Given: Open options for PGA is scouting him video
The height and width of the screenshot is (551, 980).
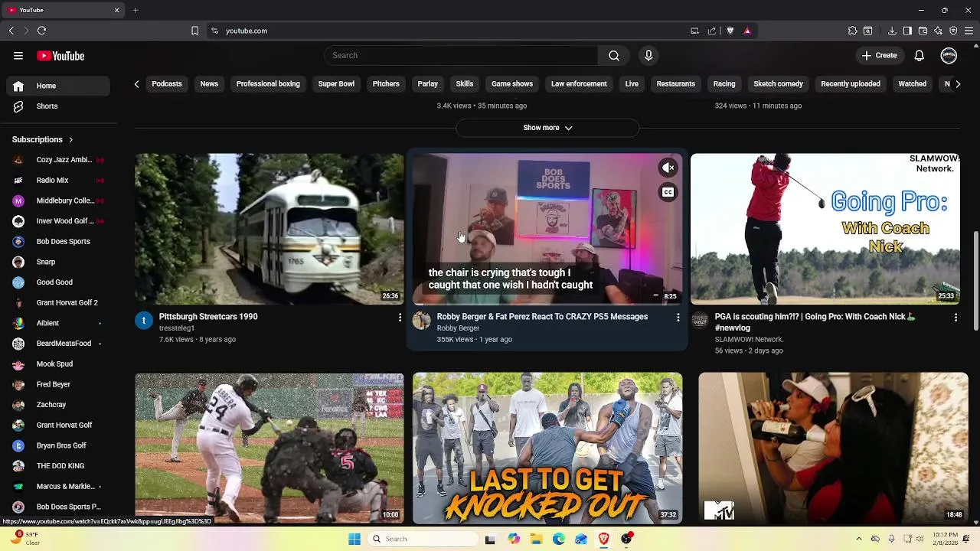Looking at the screenshot, I should point(955,317).
